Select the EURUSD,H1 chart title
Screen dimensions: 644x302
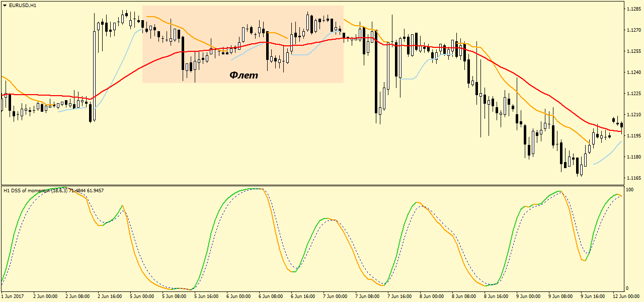(x=22, y=5)
